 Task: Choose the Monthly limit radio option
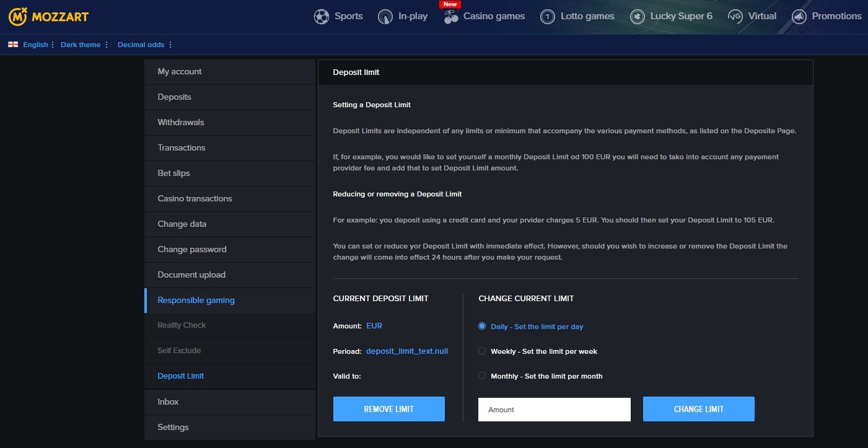(x=482, y=376)
